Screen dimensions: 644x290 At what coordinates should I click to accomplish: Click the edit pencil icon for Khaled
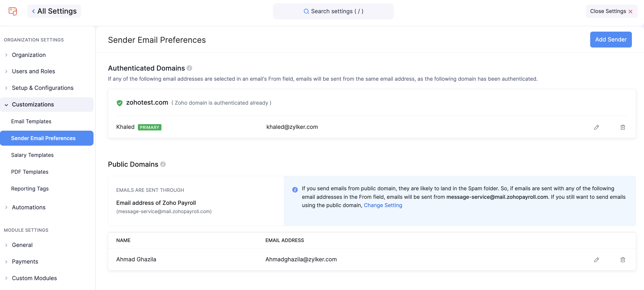click(x=597, y=127)
